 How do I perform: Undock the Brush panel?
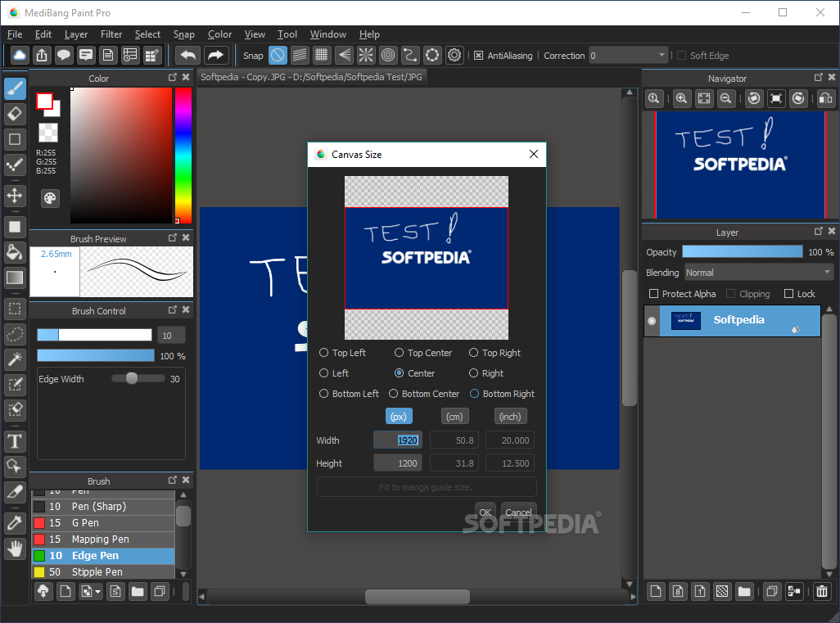click(173, 481)
